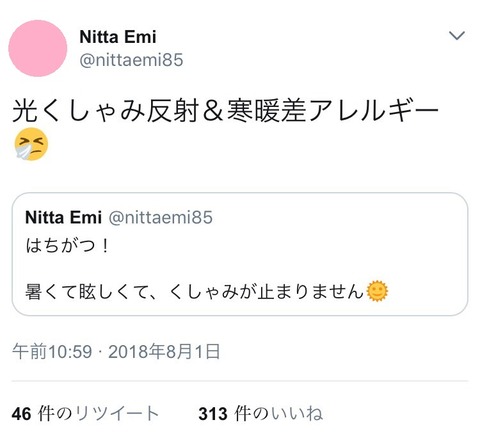Click the main tweet text 光くしゃみ反射

click(106, 111)
